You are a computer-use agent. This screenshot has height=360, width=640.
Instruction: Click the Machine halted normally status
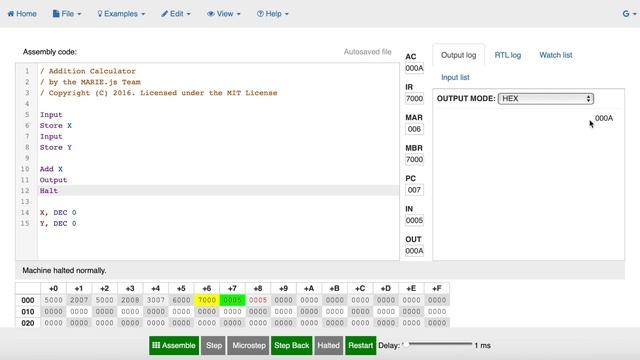(64, 270)
